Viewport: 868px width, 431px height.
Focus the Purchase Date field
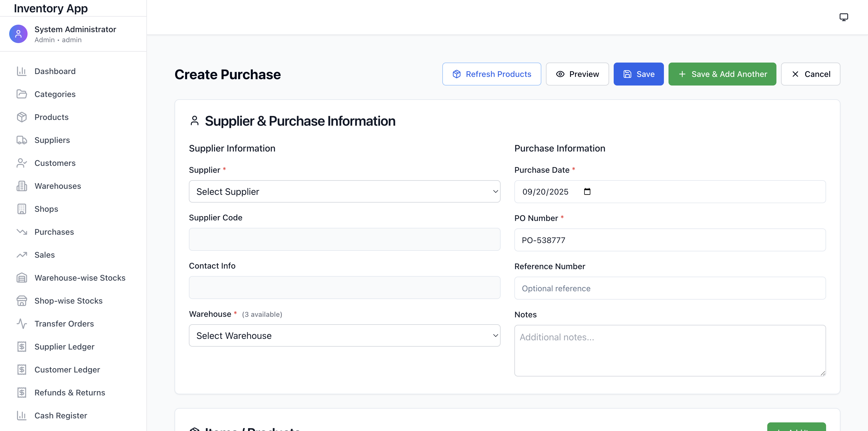point(670,191)
